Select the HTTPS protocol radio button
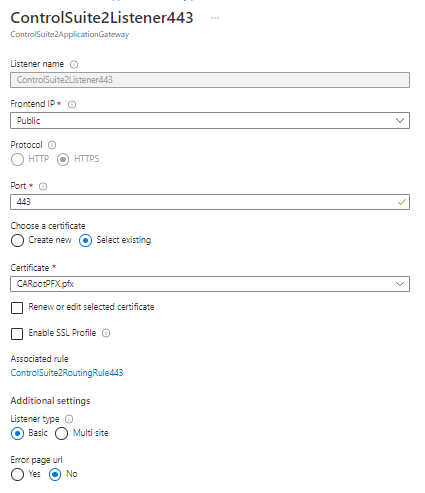Screen dimensions: 425x493 point(63,159)
